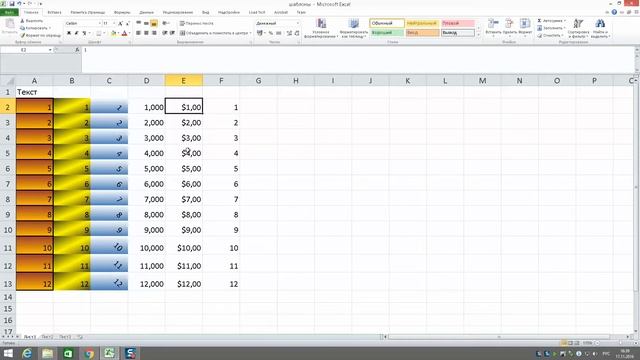Select column header D
The image size is (640, 360).
146,81
